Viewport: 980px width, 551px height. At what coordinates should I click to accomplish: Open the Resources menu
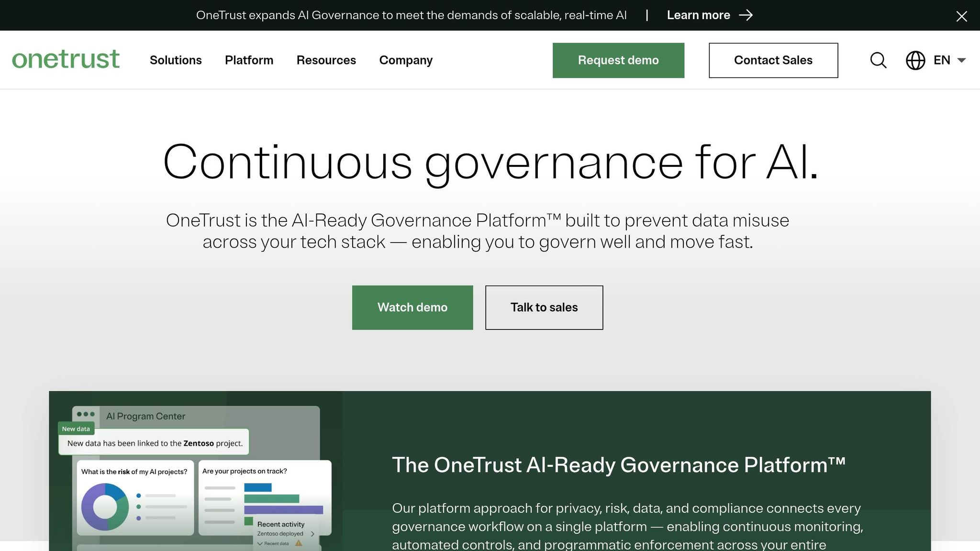[326, 60]
